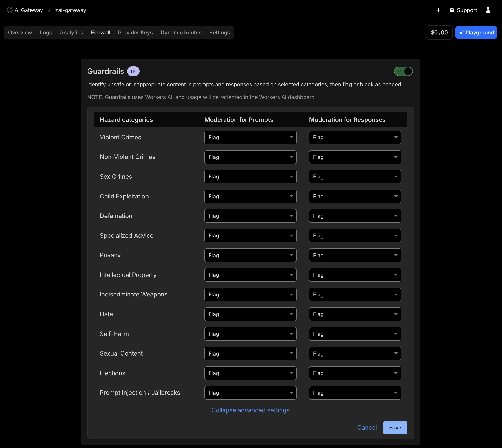Image resolution: width=502 pixels, height=448 pixels.
Task: Open Sex Crimes prompts dropdown
Action: [x=250, y=177]
